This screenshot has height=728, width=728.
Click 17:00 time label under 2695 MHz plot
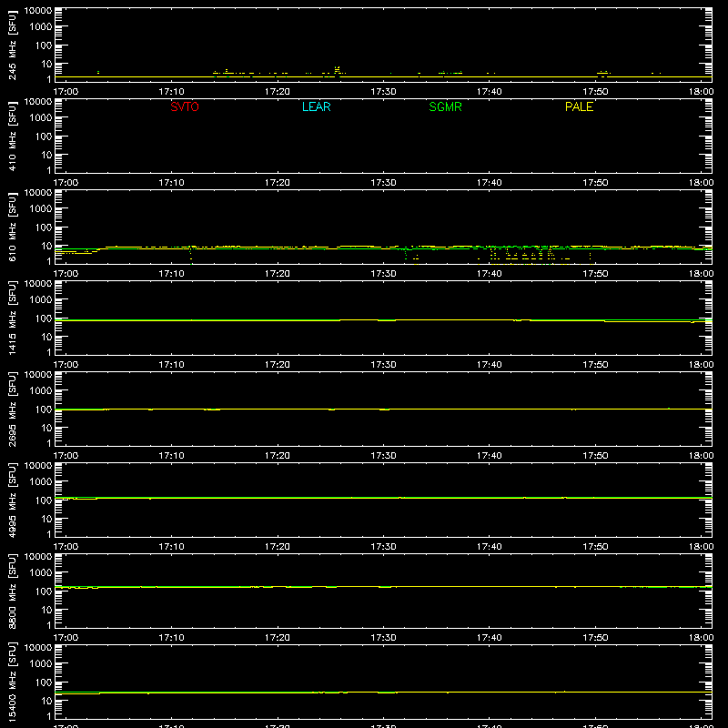[66, 456]
